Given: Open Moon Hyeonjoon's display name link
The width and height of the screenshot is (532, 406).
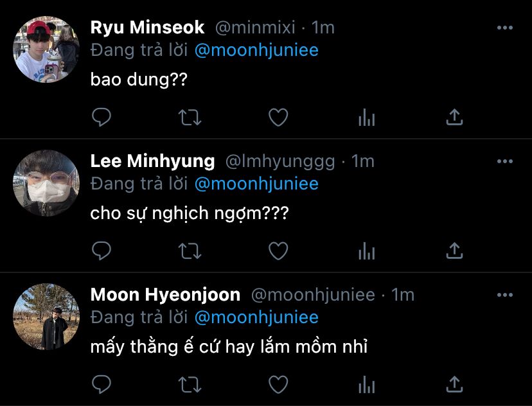Looking at the screenshot, I should point(165,295).
